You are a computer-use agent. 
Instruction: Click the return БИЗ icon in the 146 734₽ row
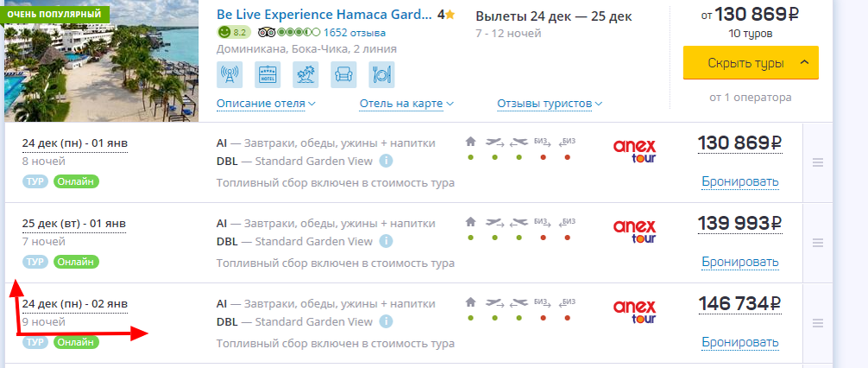(x=568, y=302)
